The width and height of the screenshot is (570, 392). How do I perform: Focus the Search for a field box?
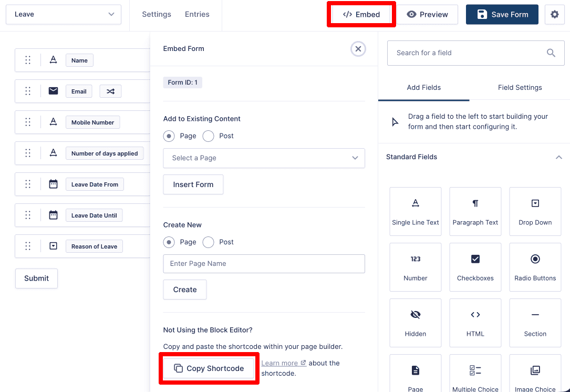[x=475, y=53]
